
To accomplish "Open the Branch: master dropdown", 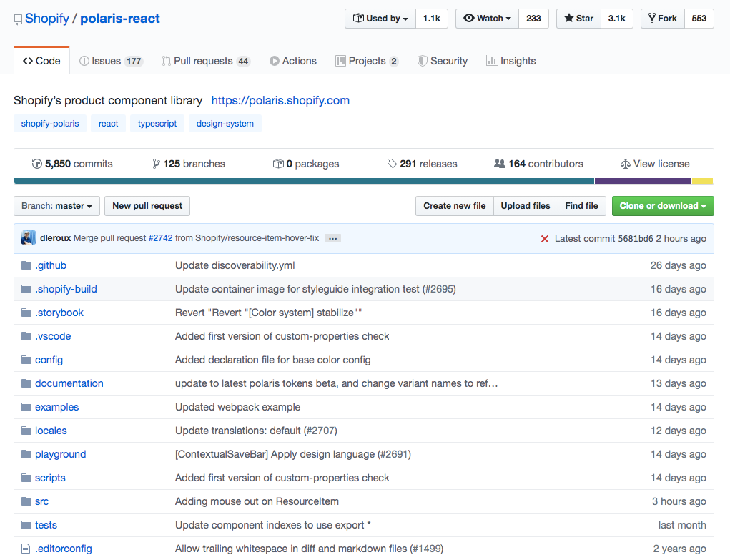I will [x=56, y=206].
